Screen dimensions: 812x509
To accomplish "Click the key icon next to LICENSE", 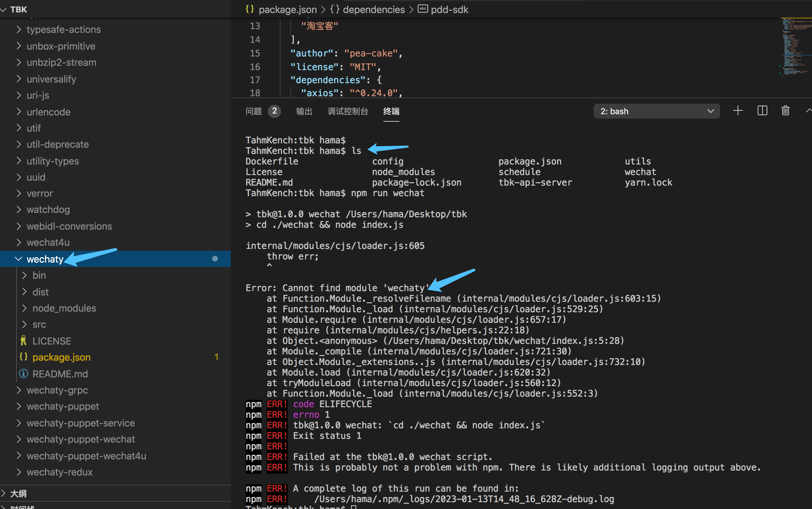I will pyautogui.click(x=23, y=341).
